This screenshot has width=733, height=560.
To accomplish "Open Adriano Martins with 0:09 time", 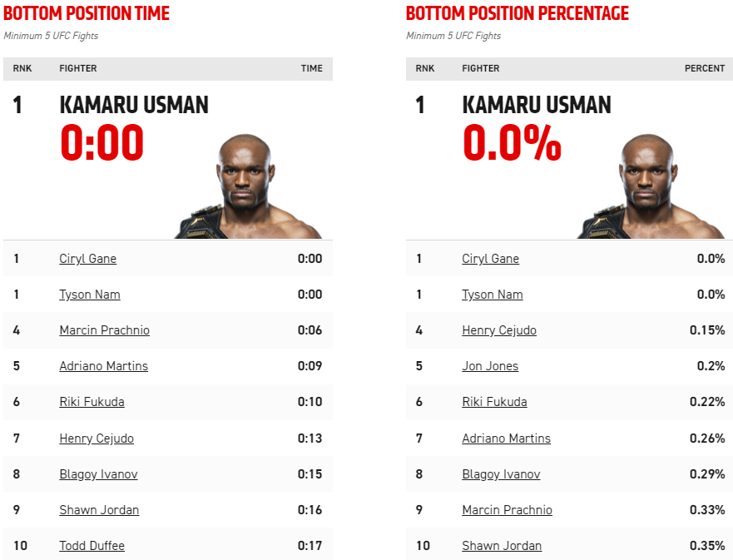I will [x=104, y=366].
